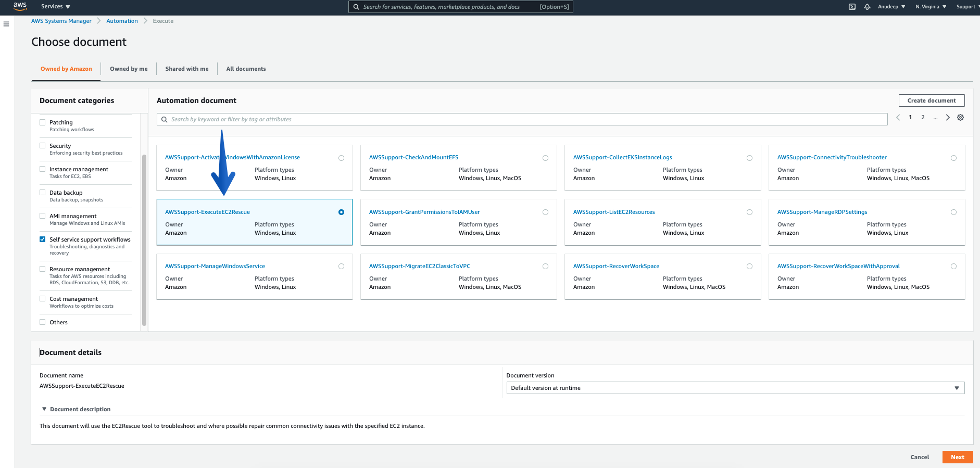The image size is (980, 468).
Task: Check the Security category
Action: [x=43, y=146]
